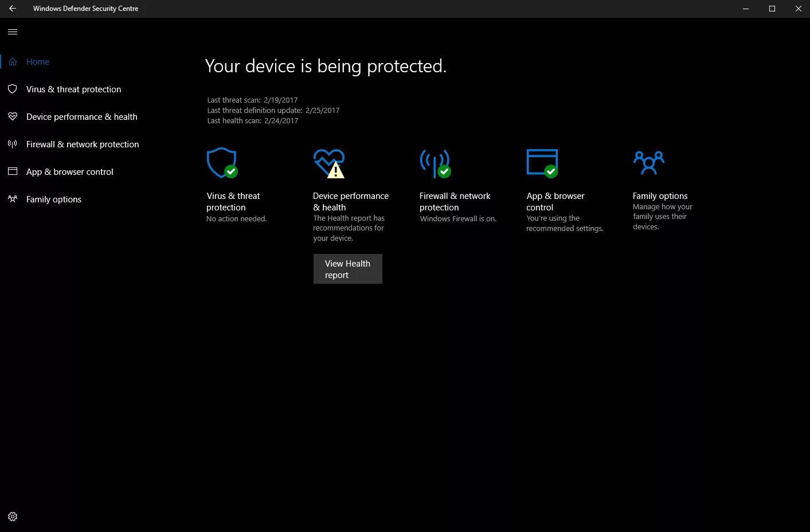Screen dimensions: 810x532
Task: Click 'You're using the recommended settings.' text
Action: [565, 223]
